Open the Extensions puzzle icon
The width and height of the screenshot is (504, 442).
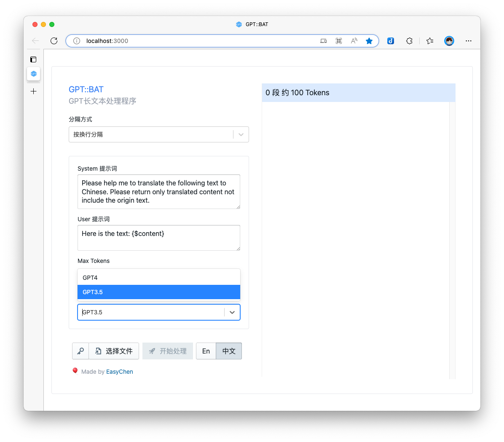tap(409, 41)
